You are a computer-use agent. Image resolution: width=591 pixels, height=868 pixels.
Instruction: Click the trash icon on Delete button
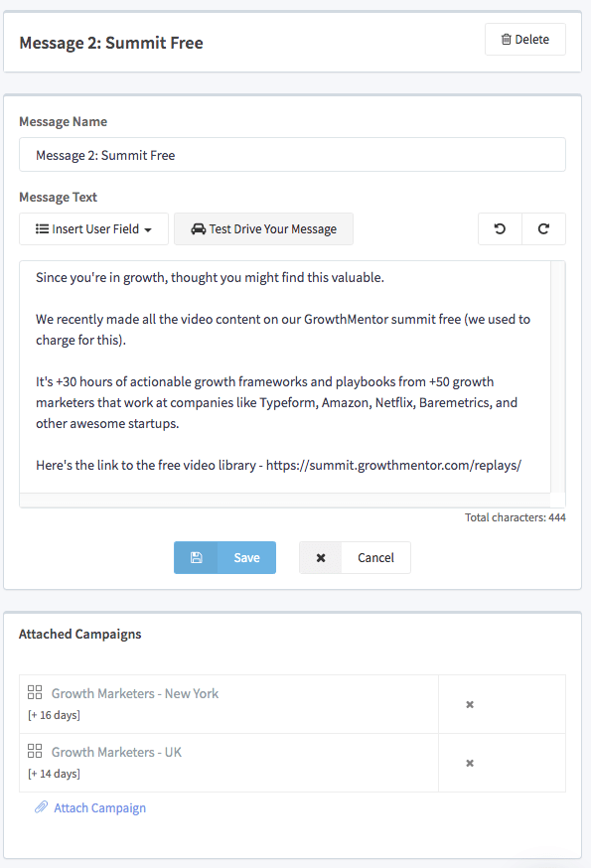tap(506, 40)
